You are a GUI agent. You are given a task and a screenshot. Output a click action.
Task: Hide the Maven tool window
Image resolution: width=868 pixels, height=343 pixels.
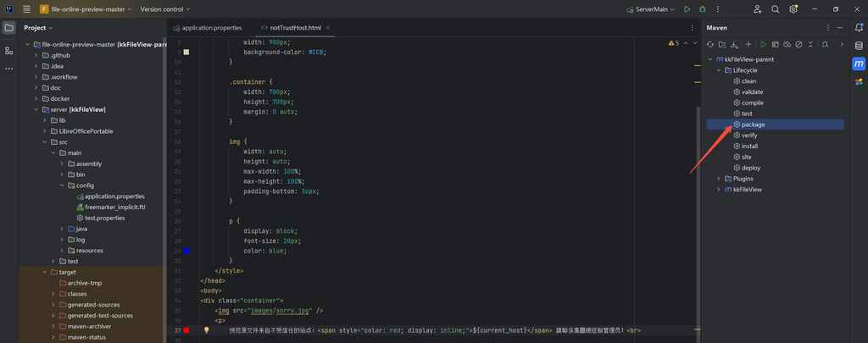point(840,28)
